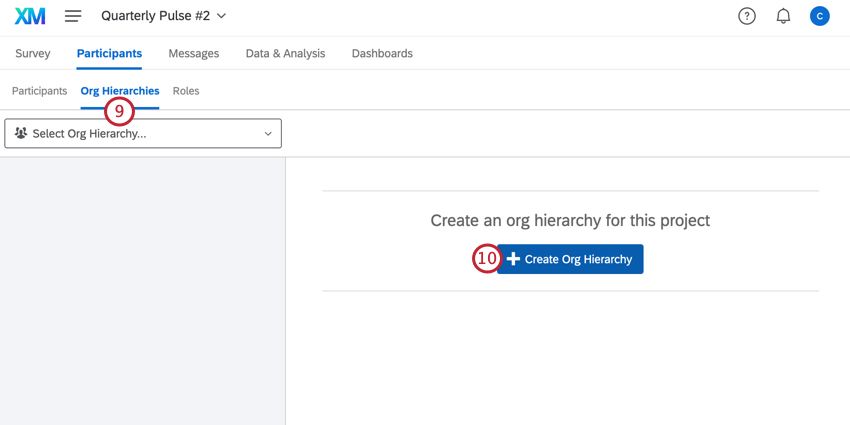Switch to the Messages tab

pos(194,53)
